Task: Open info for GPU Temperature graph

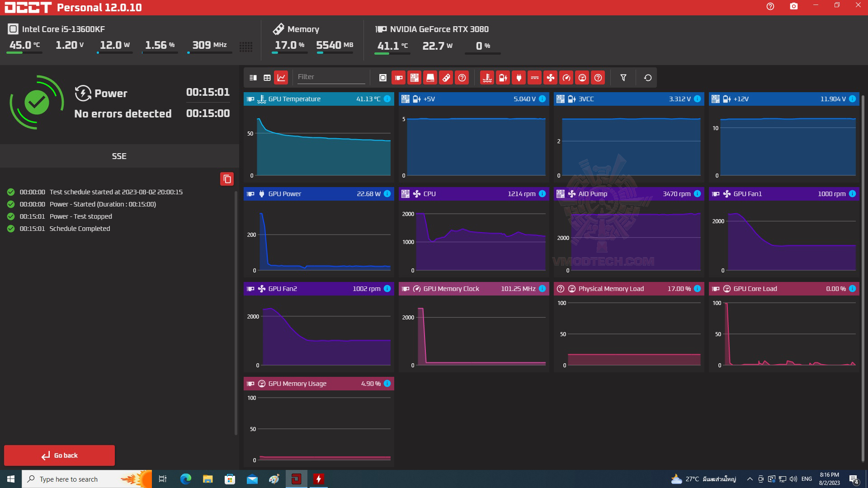Action: [387, 99]
